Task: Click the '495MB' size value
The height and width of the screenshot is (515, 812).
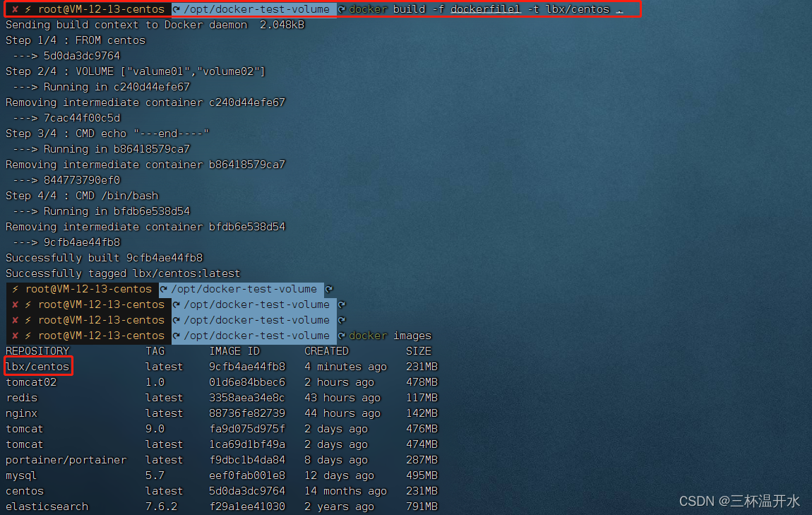Action: (x=422, y=475)
